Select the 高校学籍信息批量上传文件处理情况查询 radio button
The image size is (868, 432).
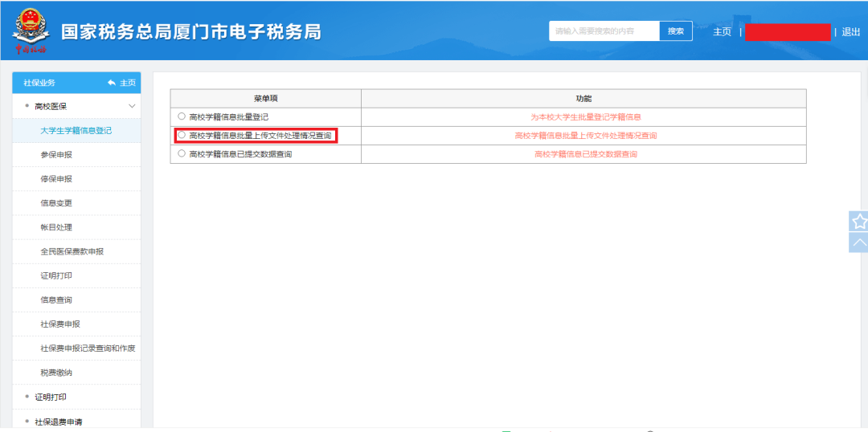coord(181,135)
